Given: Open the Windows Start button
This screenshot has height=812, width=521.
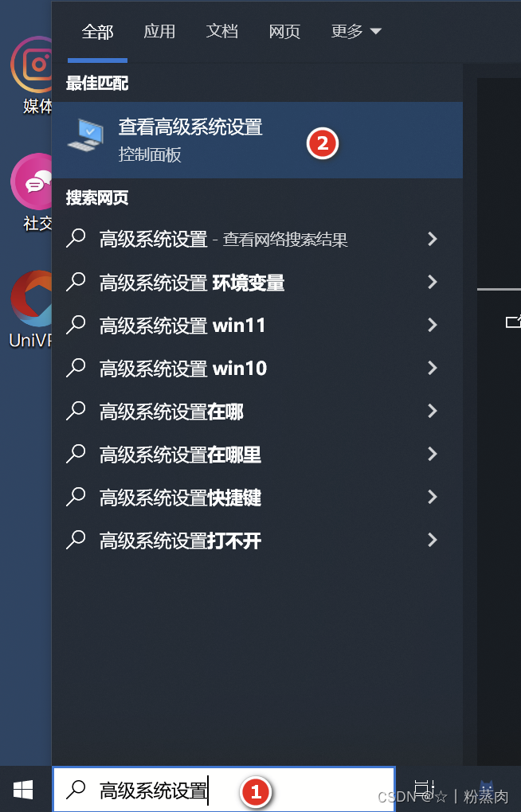Looking at the screenshot, I should [23, 790].
